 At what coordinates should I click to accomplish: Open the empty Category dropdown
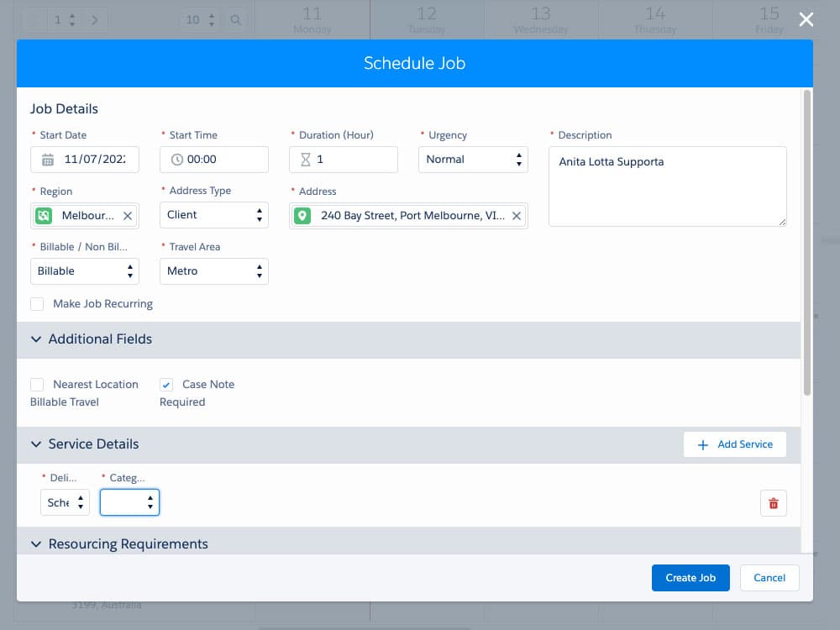129,502
